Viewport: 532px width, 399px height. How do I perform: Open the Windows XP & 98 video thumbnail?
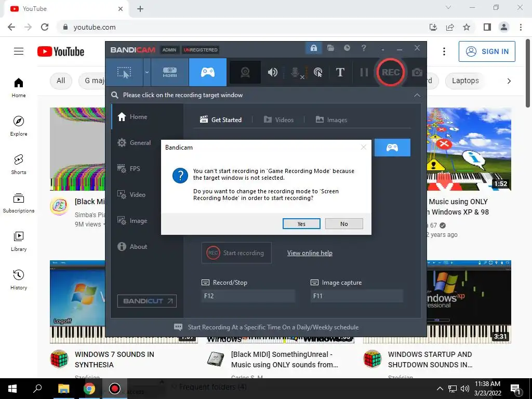[x=469, y=149]
